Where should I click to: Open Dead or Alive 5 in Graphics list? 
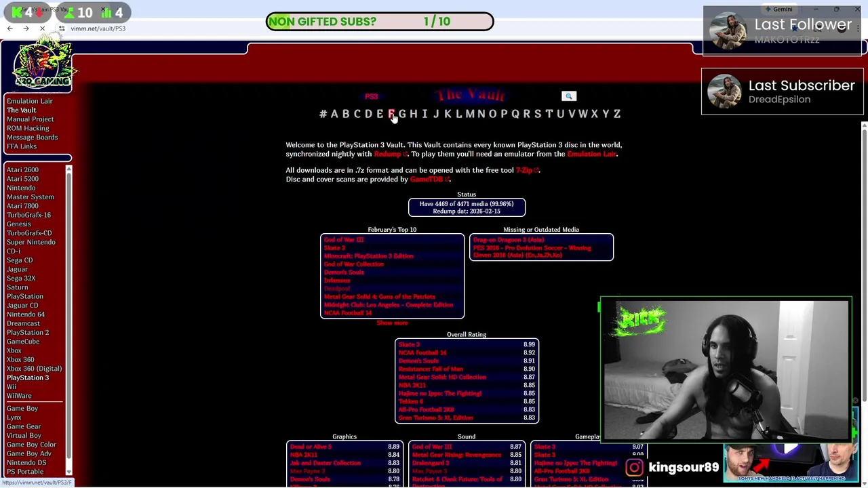coord(311,447)
